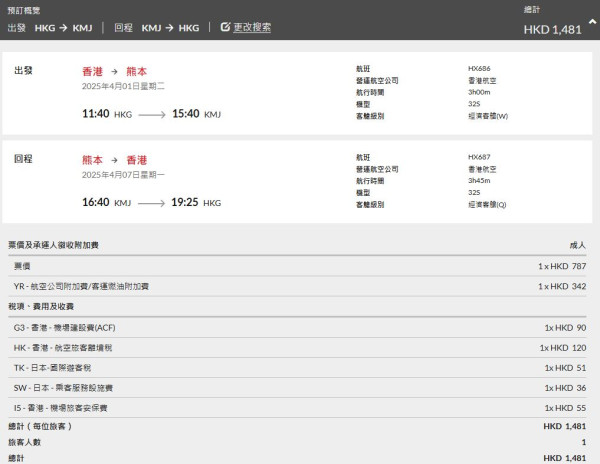Select the 回程 KMJ → HKG header segment
This screenshot has height=464, width=600.
pos(156,28)
